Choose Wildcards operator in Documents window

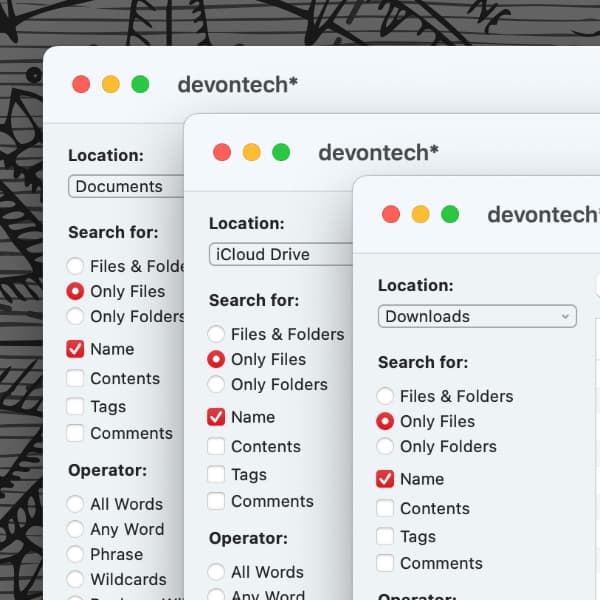[75, 579]
